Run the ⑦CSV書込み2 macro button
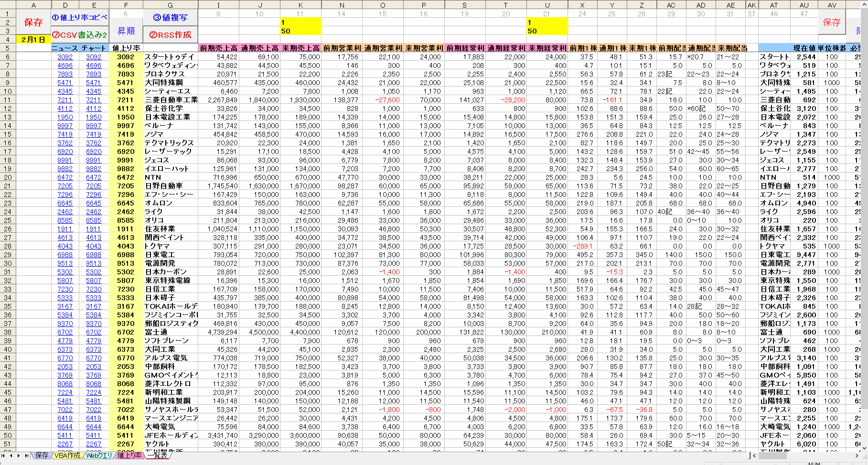This screenshot has height=465, width=868. pyautogui.click(x=80, y=35)
